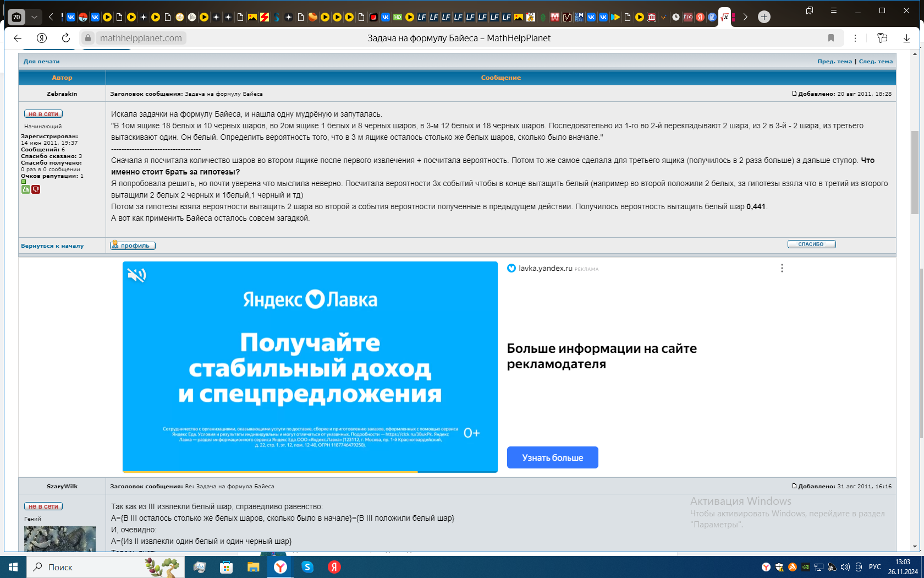Viewport: 924px width, 578px height.
Task: Open Yandex Browser in the taskbar
Action: pos(280,567)
